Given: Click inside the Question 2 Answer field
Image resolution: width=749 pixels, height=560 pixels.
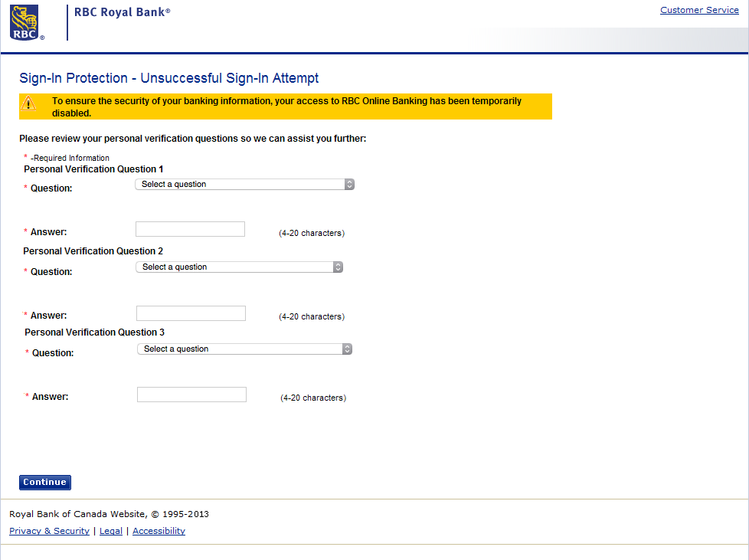Looking at the screenshot, I should click(191, 313).
